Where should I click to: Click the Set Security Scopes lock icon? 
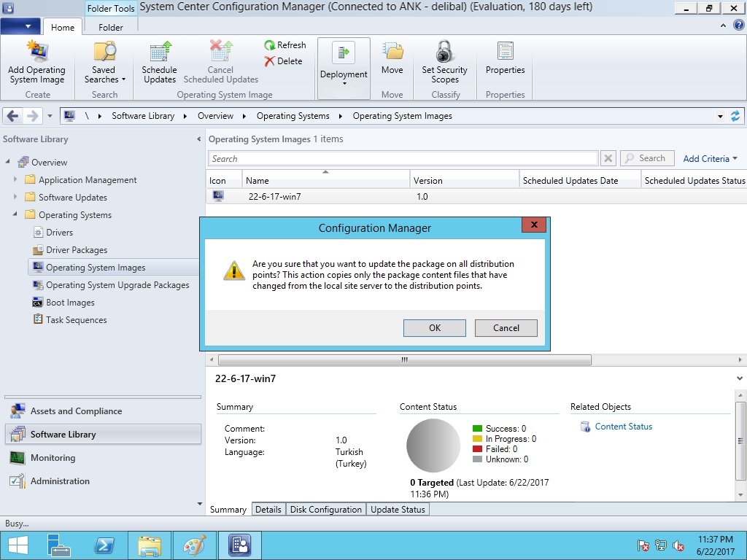444,52
